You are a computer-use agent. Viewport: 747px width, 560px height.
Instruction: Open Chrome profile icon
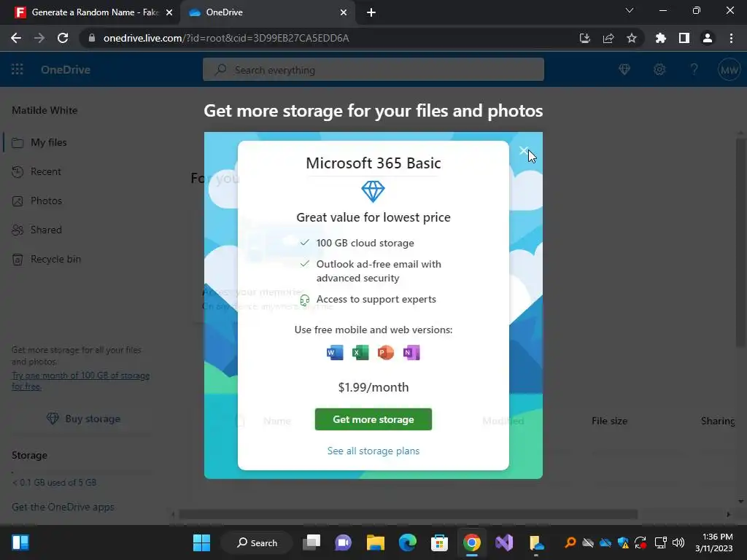707,38
